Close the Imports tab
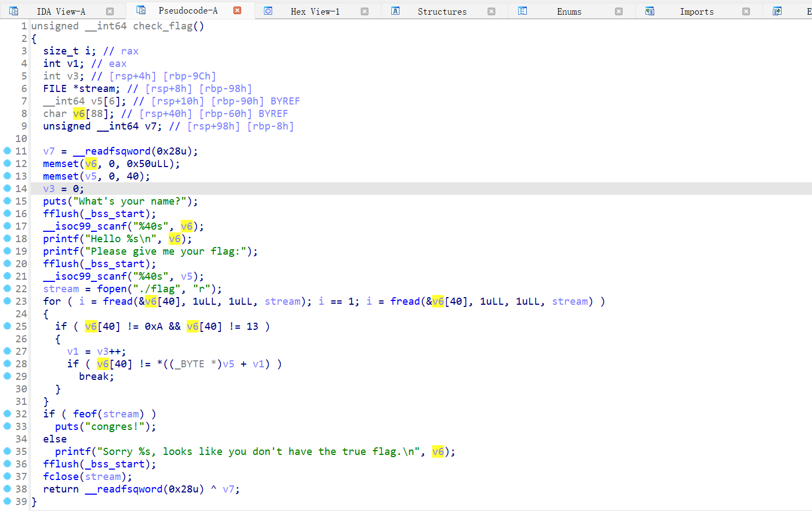Screen dimensions: 812x511 tap(746, 11)
